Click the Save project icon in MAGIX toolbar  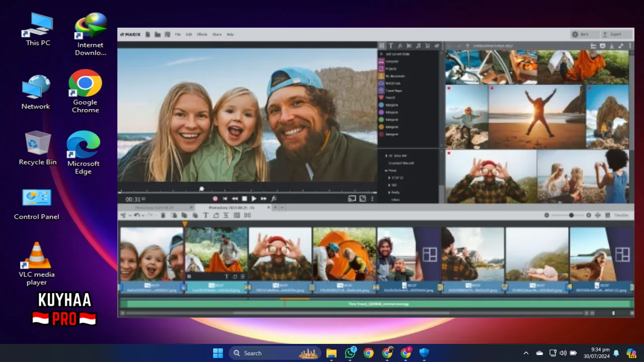pyautogui.click(x=167, y=35)
